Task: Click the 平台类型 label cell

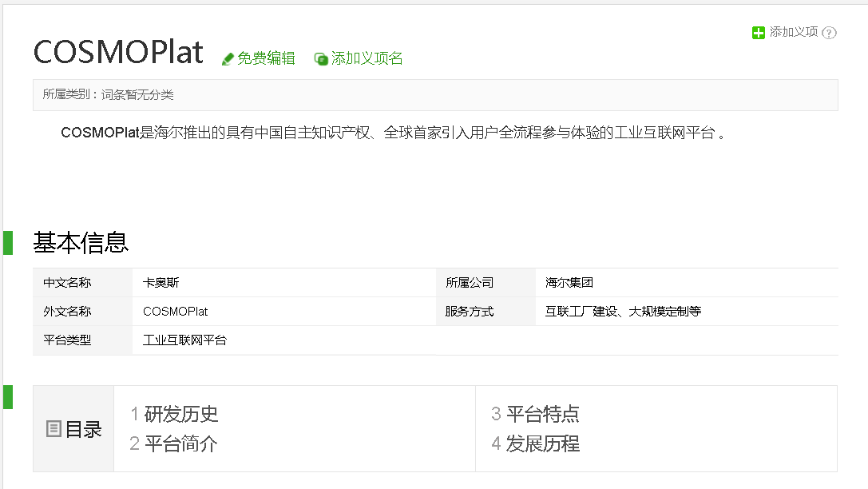Action: click(82, 340)
